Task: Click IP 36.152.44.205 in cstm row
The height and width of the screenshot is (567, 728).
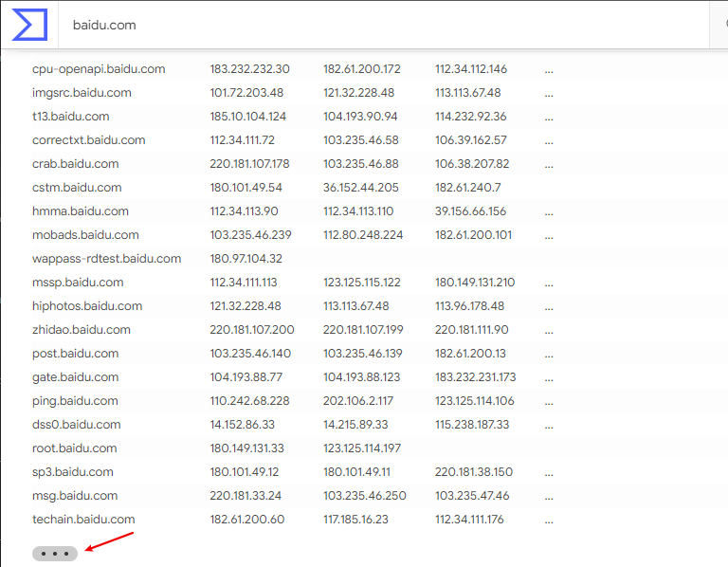Action: (360, 188)
